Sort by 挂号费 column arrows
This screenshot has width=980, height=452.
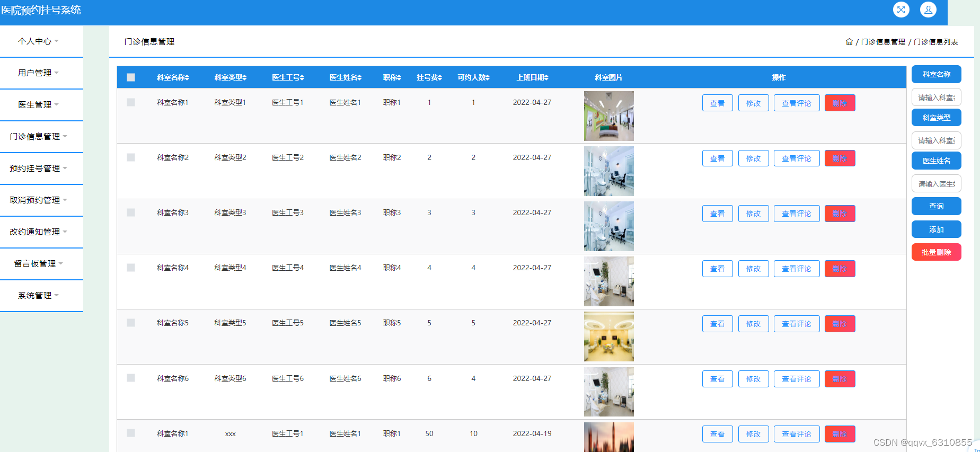click(440, 77)
